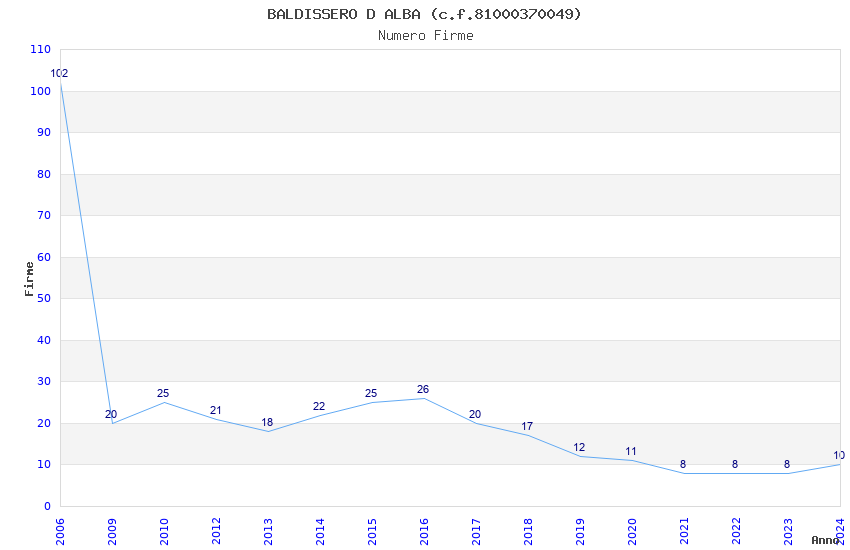Click the y-axis tick value 90
Image resolution: width=850 pixels, height=550 pixels.
[x=44, y=132]
